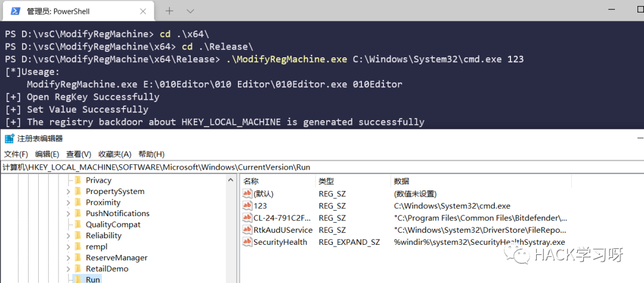
Task: Expand the PropertySystem tree node
Action: (x=69, y=191)
